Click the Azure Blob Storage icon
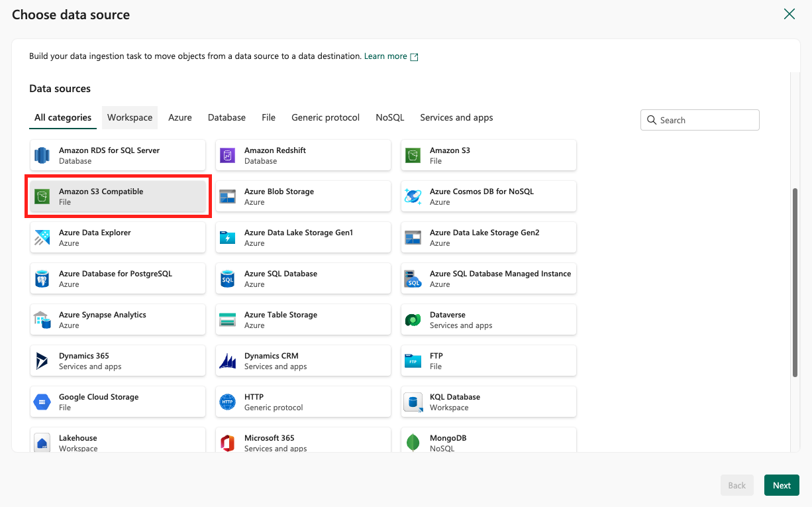The width and height of the screenshot is (812, 507). click(x=228, y=197)
